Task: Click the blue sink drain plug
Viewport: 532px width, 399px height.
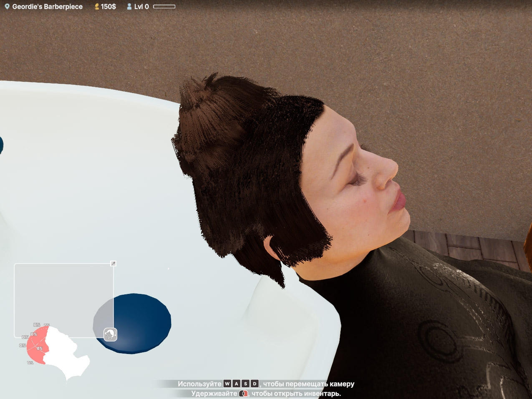Action: click(x=138, y=323)
